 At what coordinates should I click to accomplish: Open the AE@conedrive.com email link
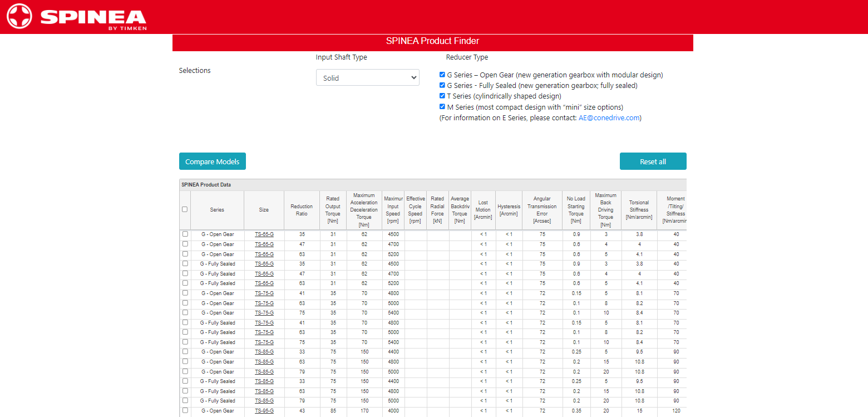[609, 118]
